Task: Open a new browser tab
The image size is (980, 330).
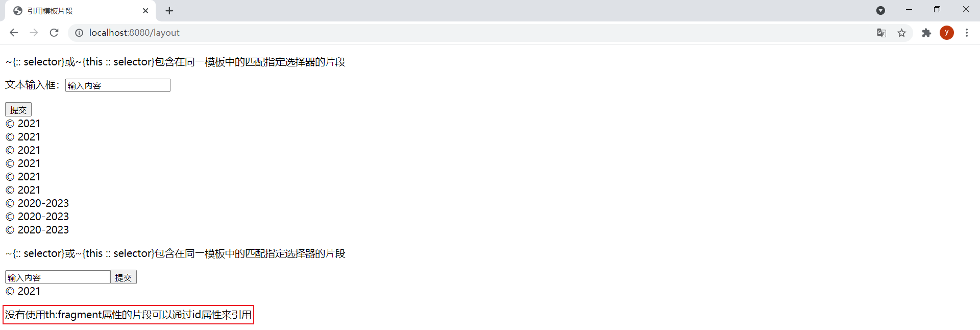Action: [169, 11]
